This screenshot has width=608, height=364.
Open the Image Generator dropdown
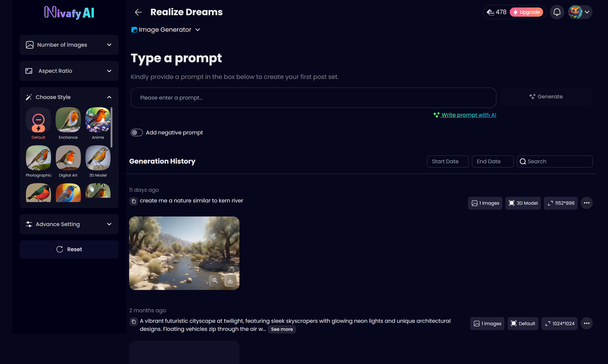(x=166, y=30)
